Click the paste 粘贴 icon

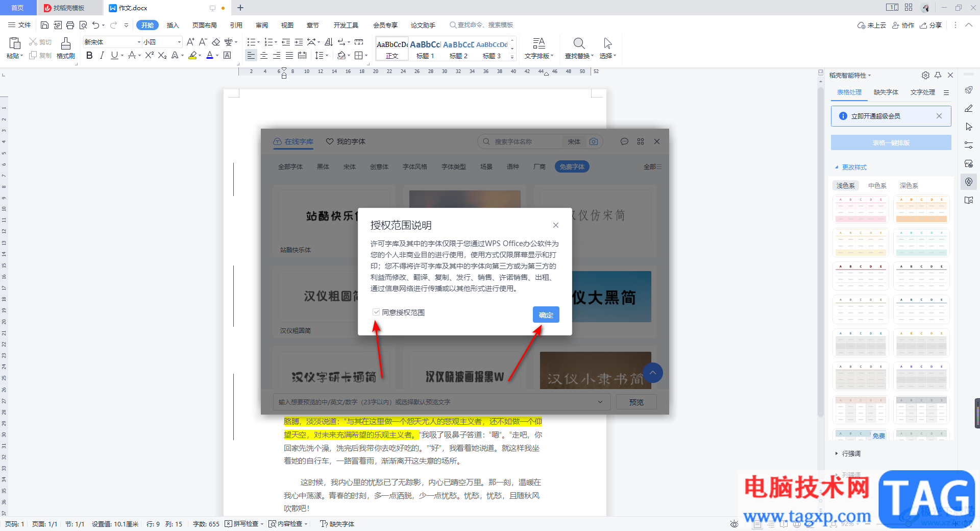(x=15, y=43)
